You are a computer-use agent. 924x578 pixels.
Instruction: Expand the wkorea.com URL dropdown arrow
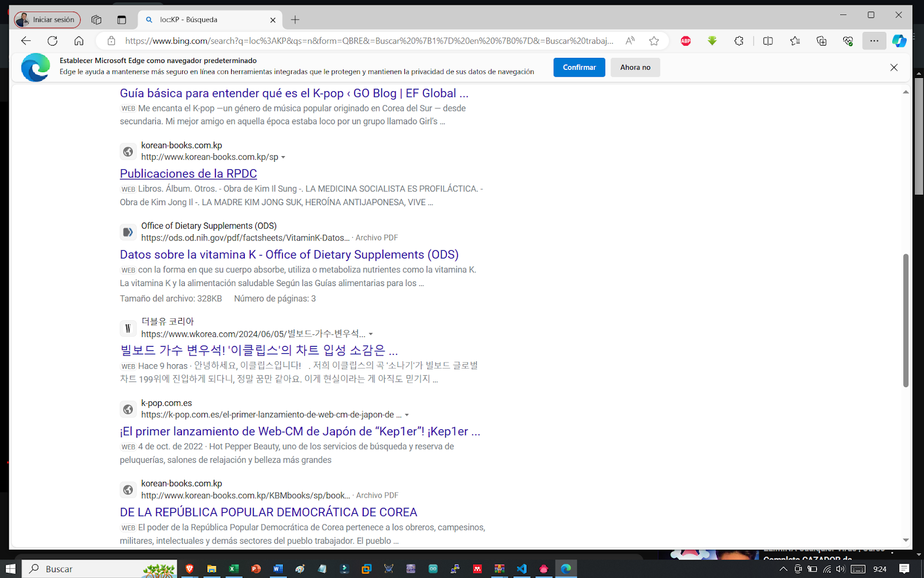371,334
